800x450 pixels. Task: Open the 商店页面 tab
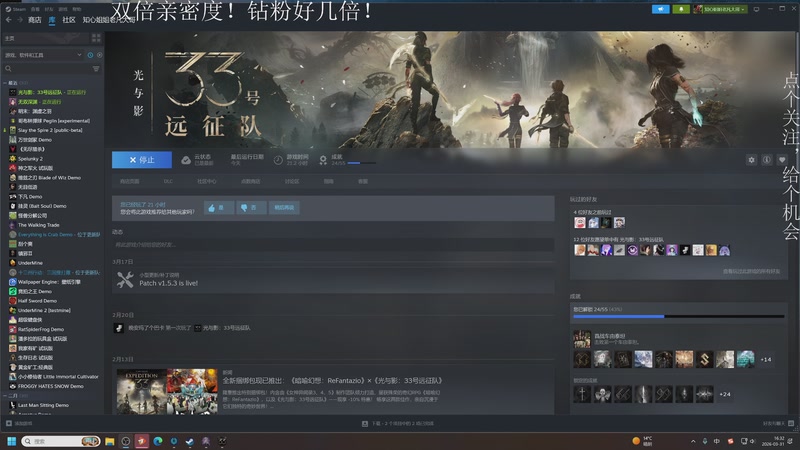click(x=130, y=181)
